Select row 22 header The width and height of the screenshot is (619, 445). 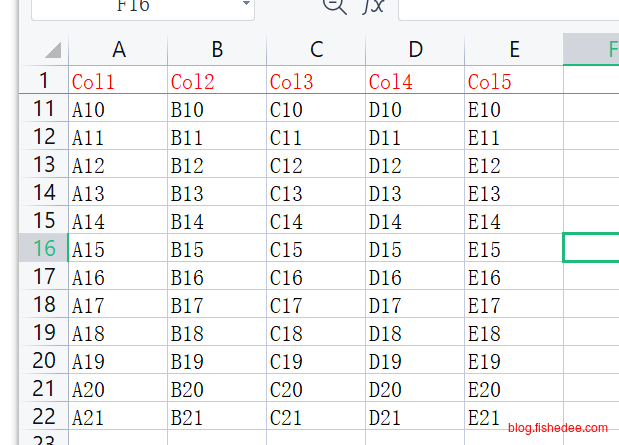click(x=44, y=417)
